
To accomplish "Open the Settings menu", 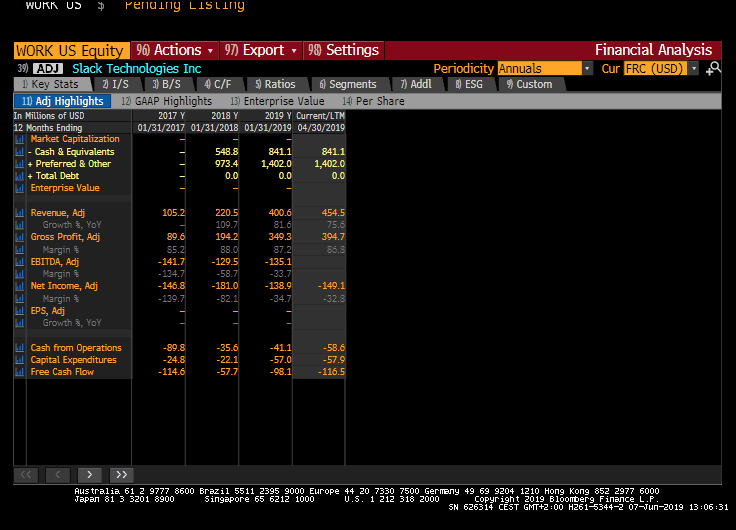I will coord(344,50).
